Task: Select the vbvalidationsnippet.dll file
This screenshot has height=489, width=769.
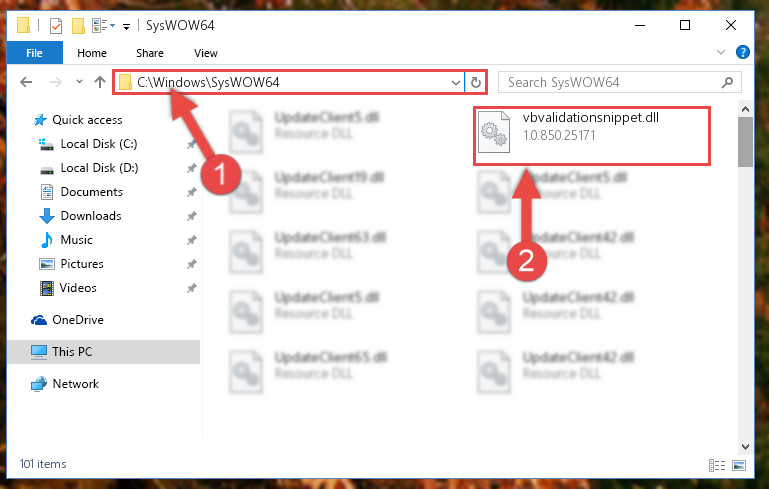Action: [592, 136]
